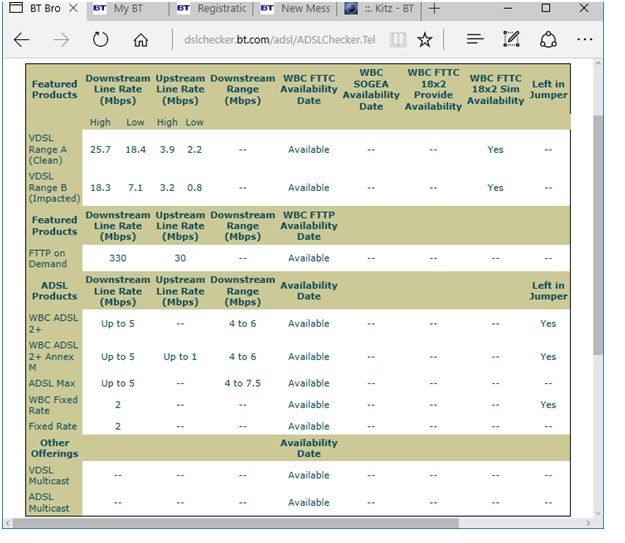
Task: Click the ADSL Products section header
Action: (55, 291)
